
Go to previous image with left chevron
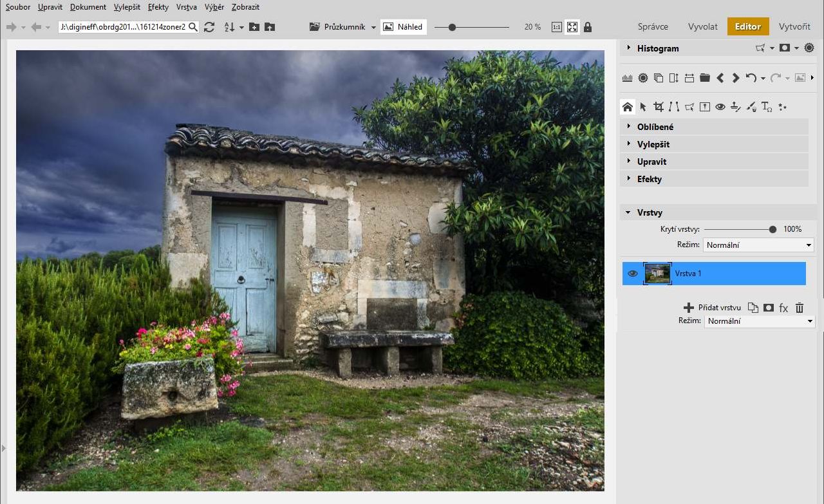(x=720, y=78)
